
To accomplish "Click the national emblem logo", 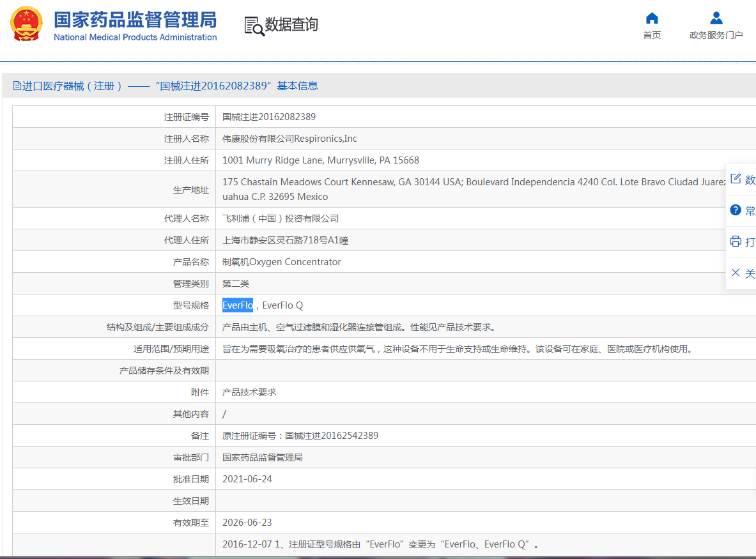I will pos(26,24).
